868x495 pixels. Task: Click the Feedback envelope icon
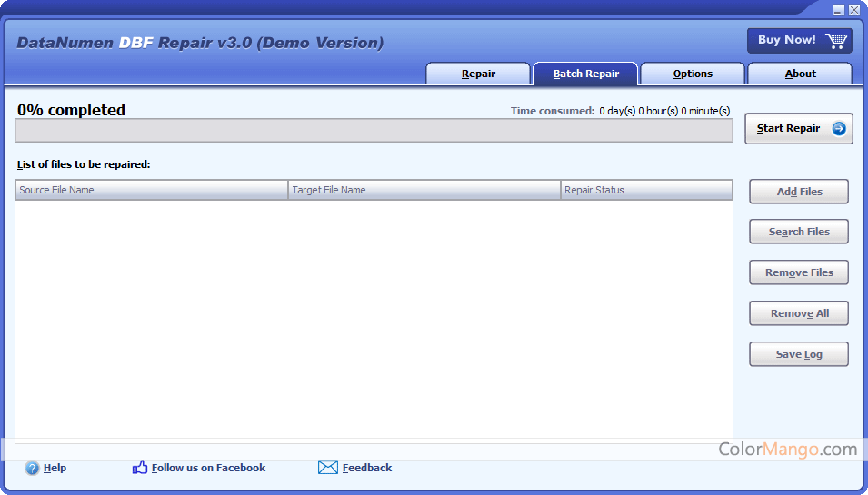[328, 468]
